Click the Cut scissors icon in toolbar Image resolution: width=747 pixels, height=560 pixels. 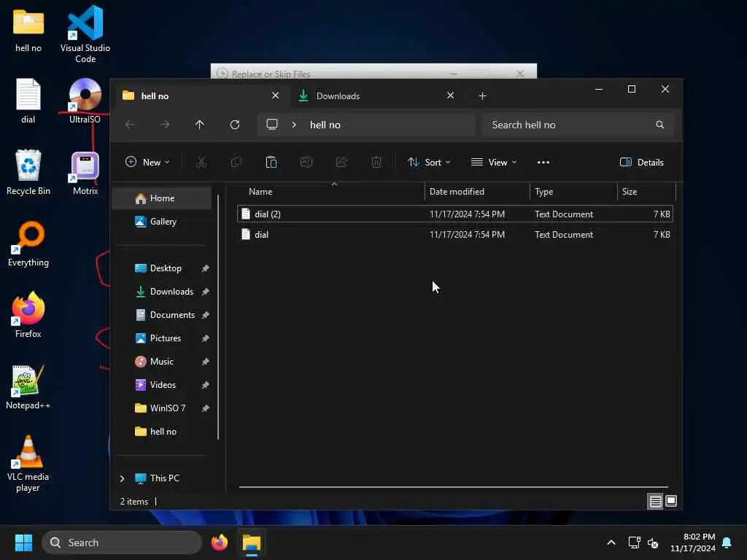tap(201, 163)
